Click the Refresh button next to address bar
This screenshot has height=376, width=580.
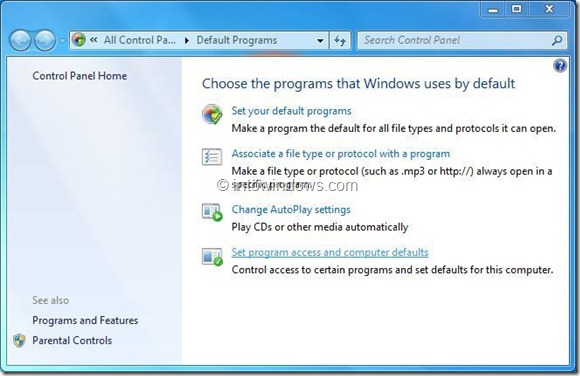click(x=340, y=40)
